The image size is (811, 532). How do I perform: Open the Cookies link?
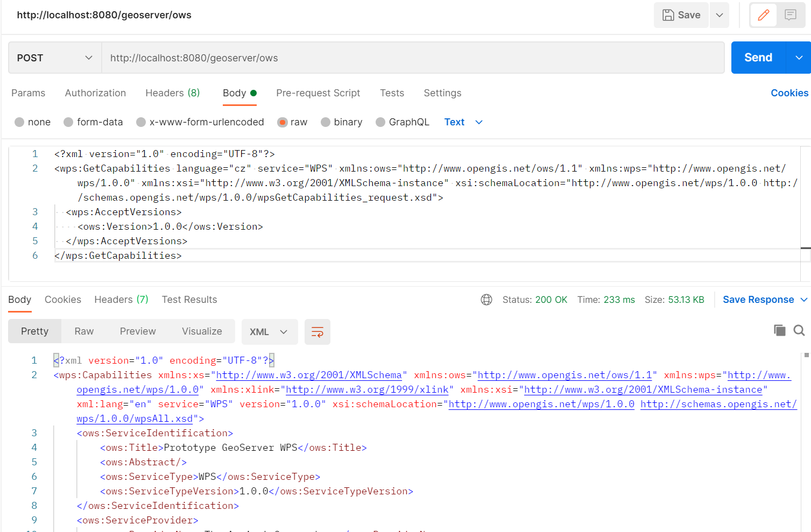pos(789,93)
